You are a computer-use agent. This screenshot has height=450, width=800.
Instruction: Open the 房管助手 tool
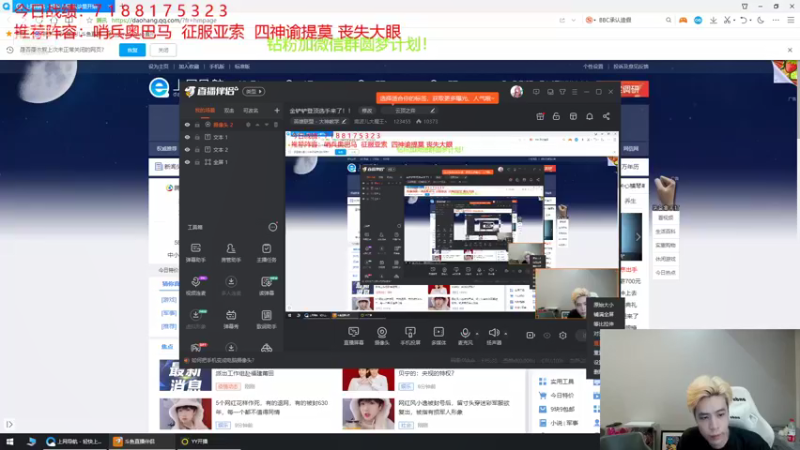(231, 253)
